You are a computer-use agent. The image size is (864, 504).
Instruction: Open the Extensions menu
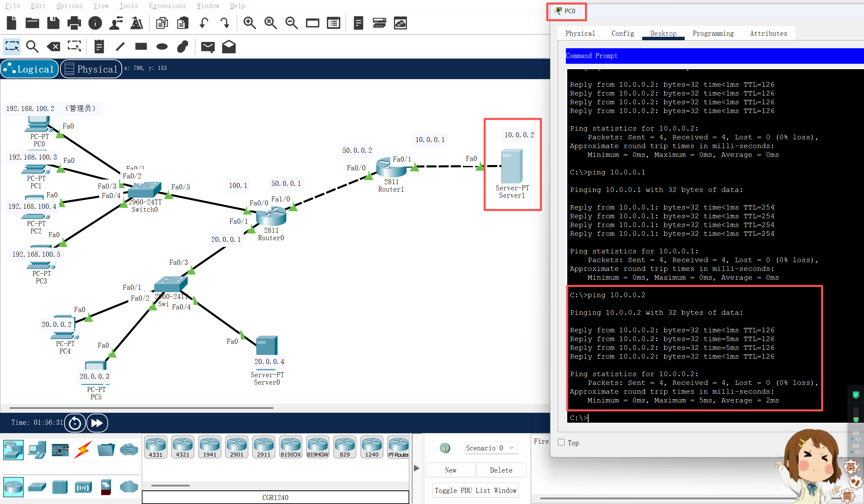coord(167,6)
